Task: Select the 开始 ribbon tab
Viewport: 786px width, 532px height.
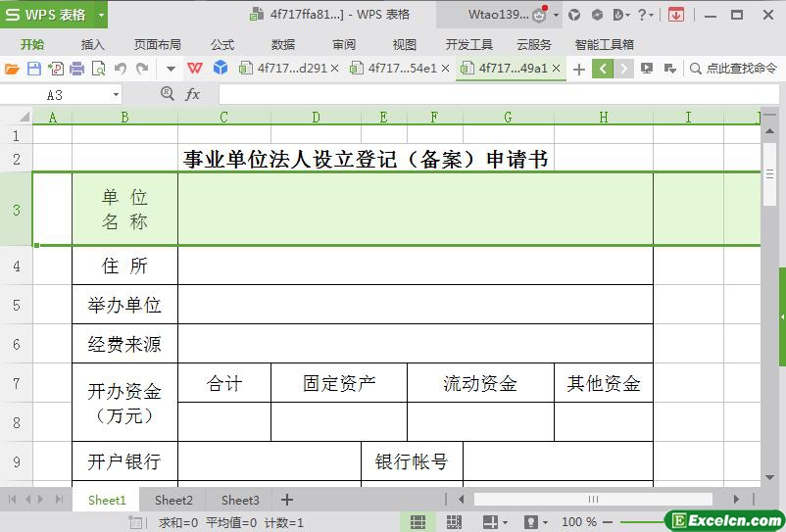Action: [32, 45]
